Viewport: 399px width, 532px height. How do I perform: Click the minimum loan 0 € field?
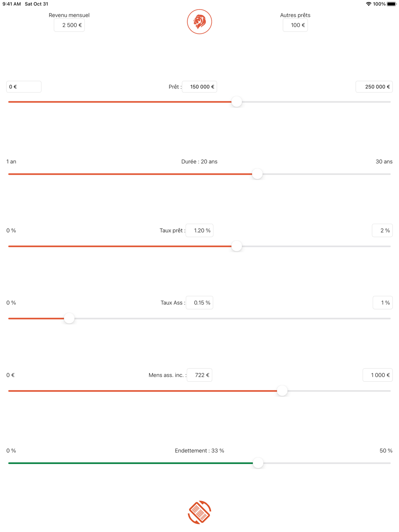click(24, 87)
